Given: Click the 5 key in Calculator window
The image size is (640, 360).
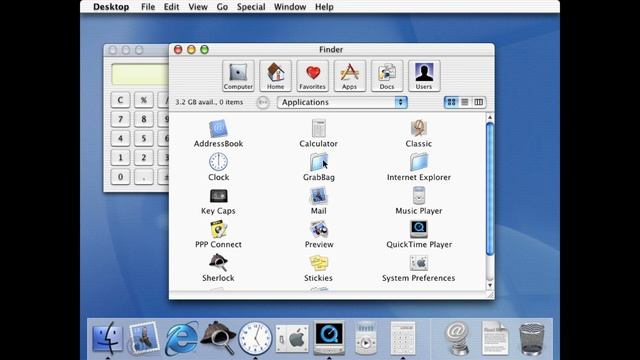Looking at the screenshot, I should (144, 138).
